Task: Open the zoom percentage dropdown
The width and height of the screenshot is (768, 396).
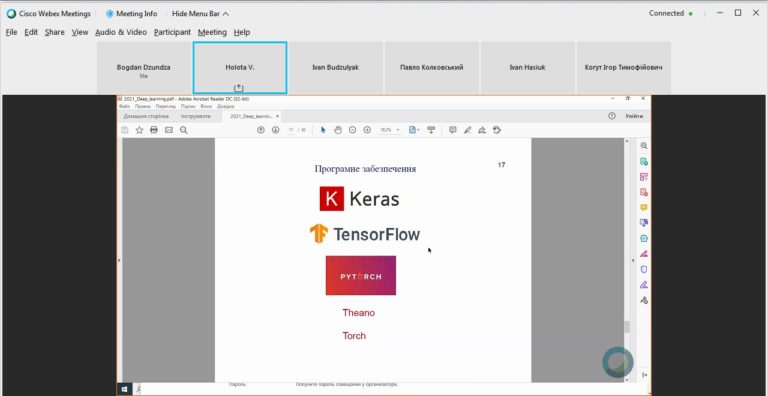Action: click(390, 130)
